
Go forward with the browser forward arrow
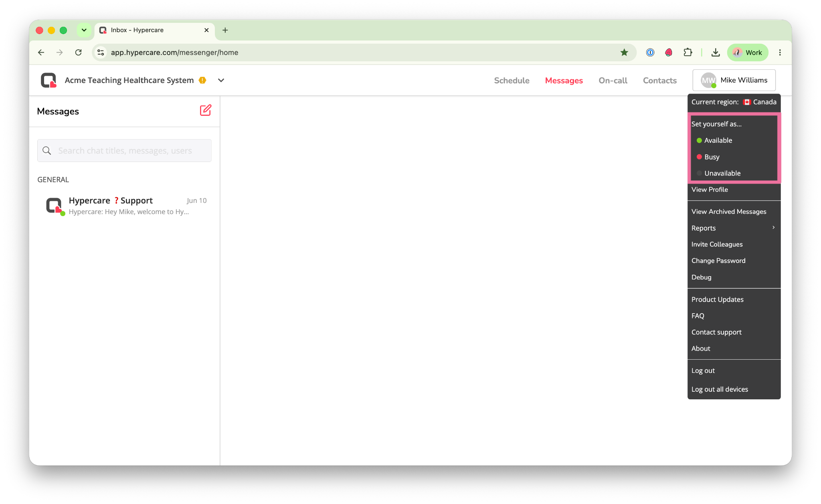(60, 53)
